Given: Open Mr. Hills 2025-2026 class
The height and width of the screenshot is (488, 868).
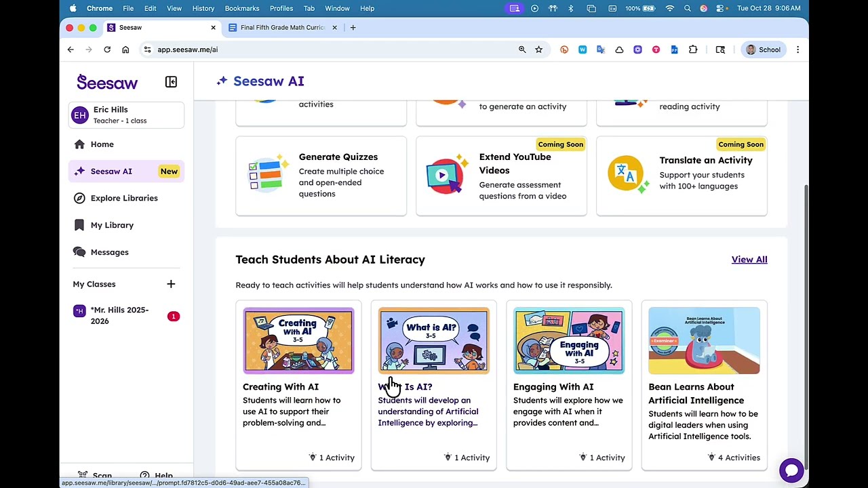Looking at the screenshot, I should [x=126, y=316].
